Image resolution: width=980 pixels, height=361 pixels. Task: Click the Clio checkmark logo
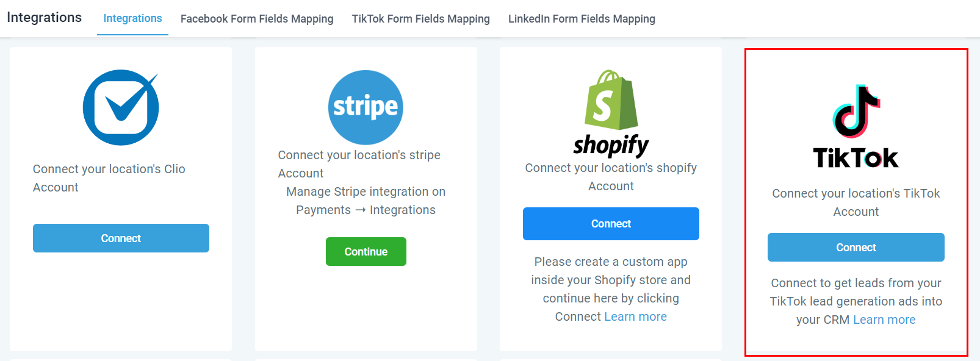[x=121, y=107]
